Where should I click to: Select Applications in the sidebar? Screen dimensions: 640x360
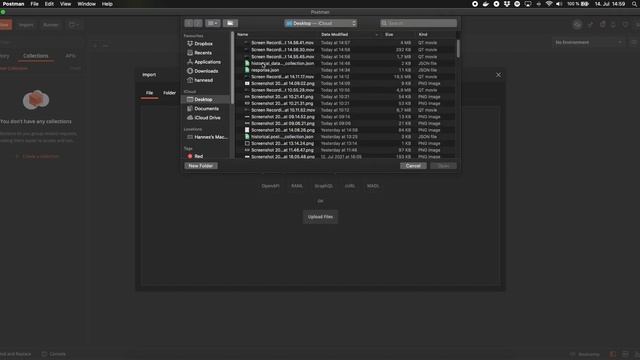pyautogui.click(x=207, y=62)
